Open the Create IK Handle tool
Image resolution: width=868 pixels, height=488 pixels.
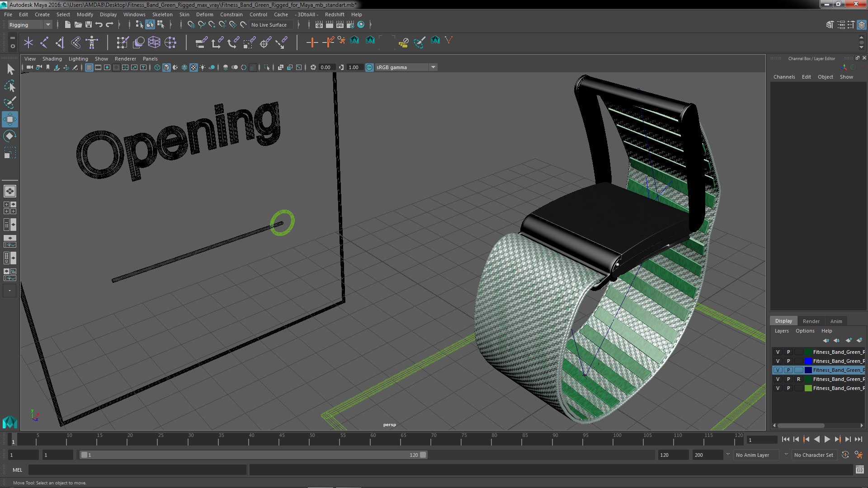click(x=60, y=42)
